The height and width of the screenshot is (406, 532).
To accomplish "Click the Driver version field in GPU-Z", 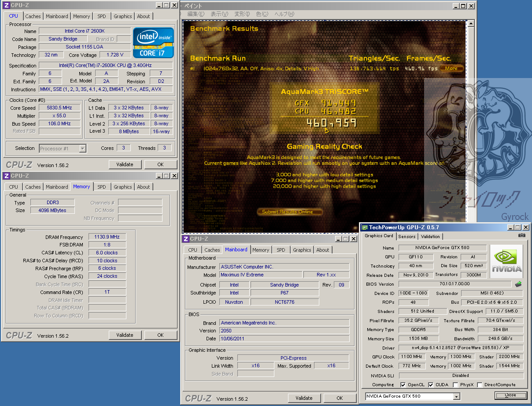I will tap(461, 348).
